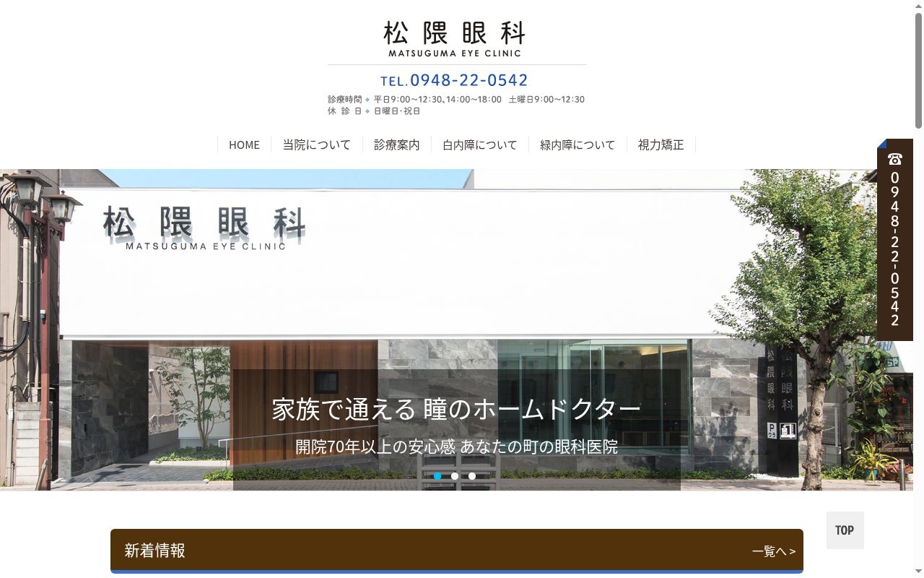
Task: Select the first slideshow dot
Action: (x=437, y=476)
